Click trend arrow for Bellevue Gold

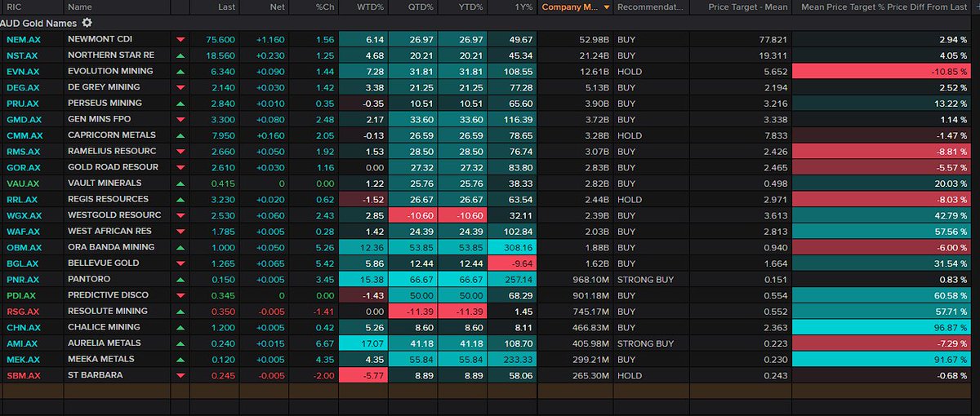[x=180, y=263]
